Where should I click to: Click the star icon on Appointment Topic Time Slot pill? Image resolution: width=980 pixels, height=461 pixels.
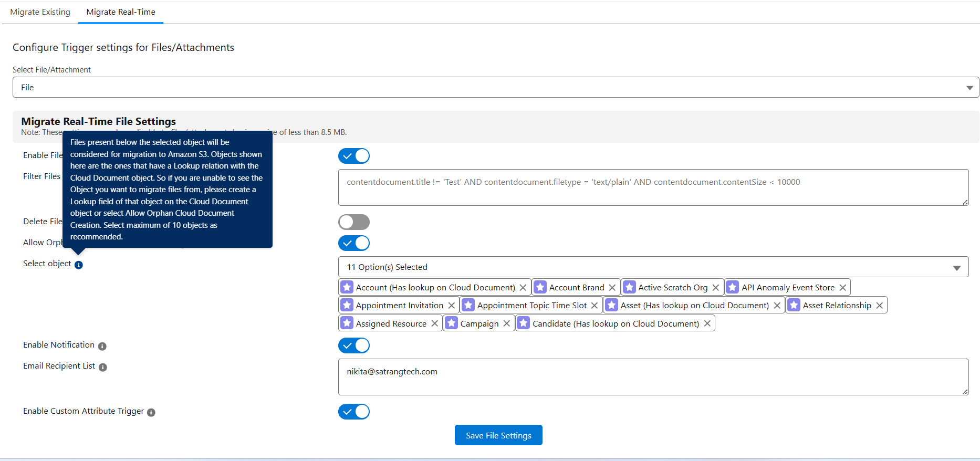(x=468, y=305)
